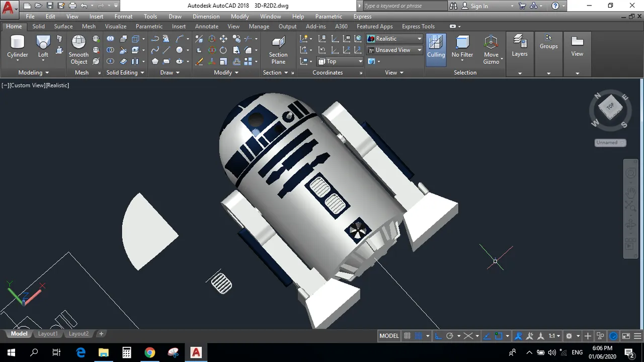Open the No Filter selection dropdown
This screenshot has height=362, width=644.
coord(462,50)
